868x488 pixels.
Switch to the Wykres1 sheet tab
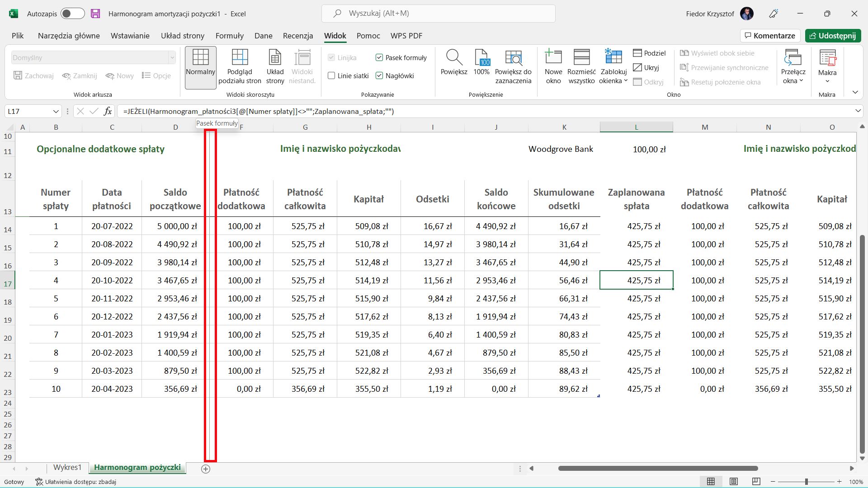point(67,467)
